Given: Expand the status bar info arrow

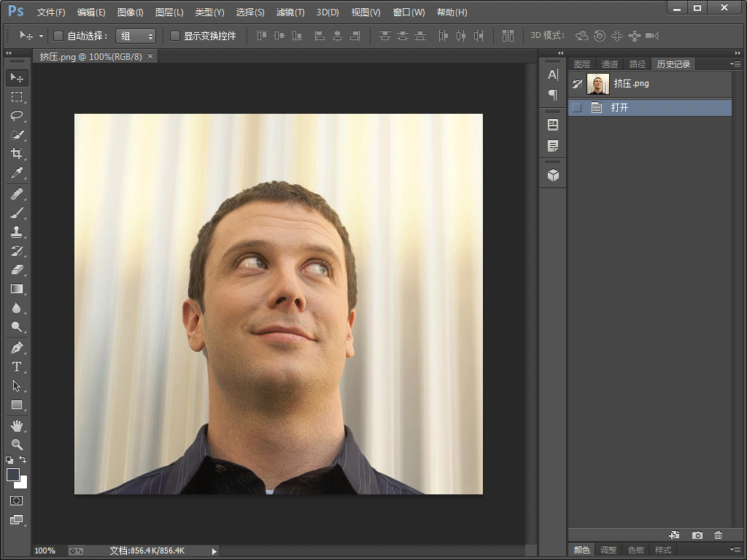Looking at the screenshot, I should point(214,551).
